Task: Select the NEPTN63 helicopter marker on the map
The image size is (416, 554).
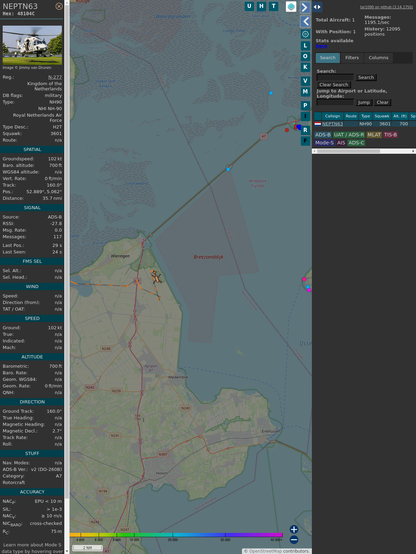Action: coord(156,277)
